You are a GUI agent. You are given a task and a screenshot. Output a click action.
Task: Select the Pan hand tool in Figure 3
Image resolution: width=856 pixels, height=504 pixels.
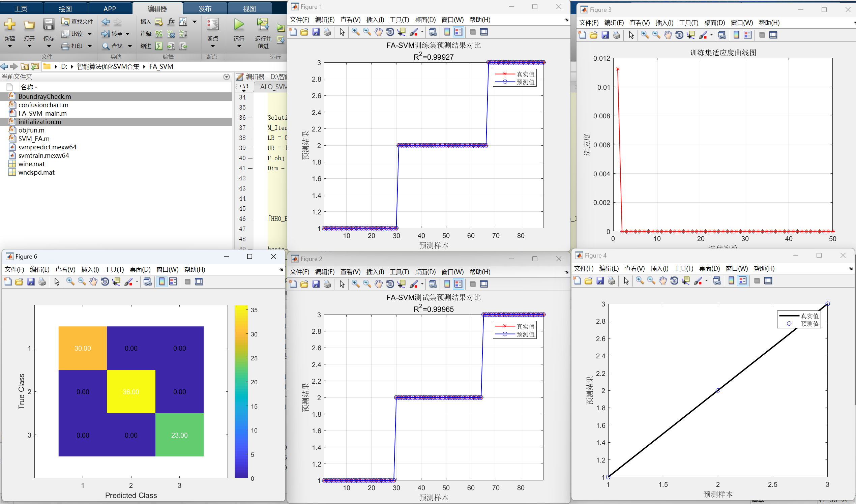(668, 35)
